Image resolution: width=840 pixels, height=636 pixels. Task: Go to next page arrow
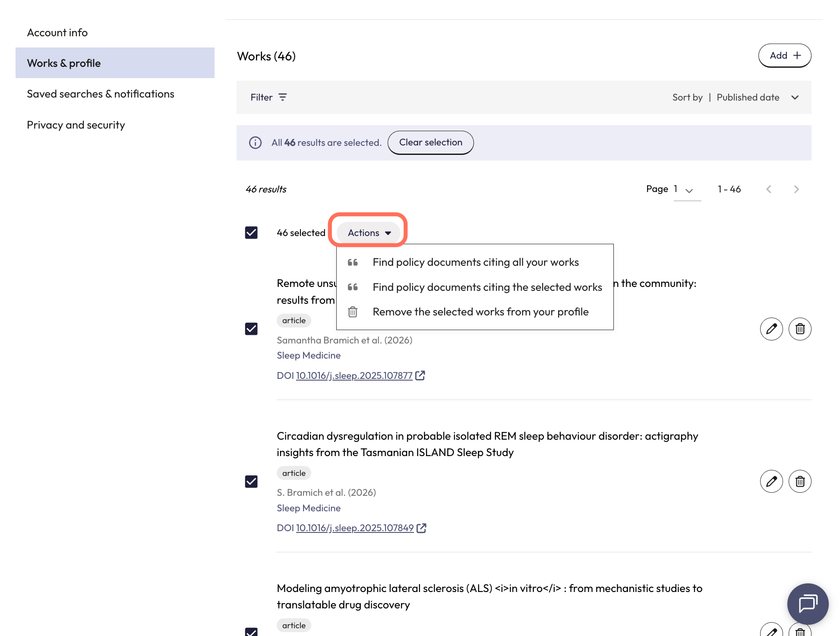(x=796, y=189)
